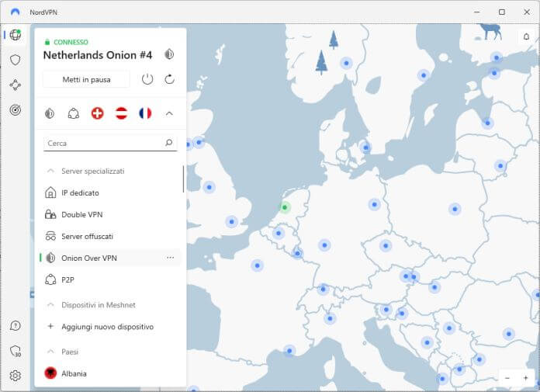This screenshot has width=540, height=392.
Task: Open the Meshnet icon in left sidebar
Action: point(15,85)
